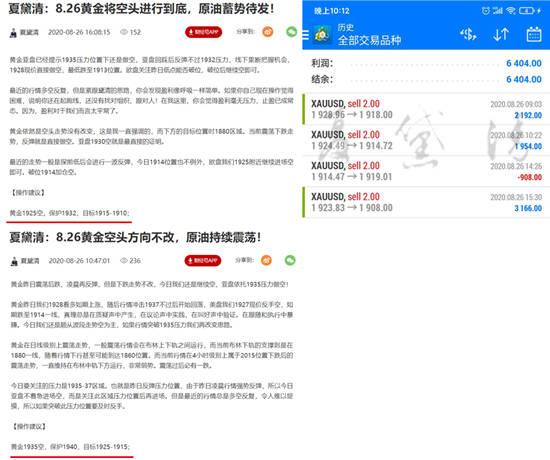The height and width of the screenshot is (460, 550).
Task: Select 操作建议 heading in bottom article
Action: pyautogui.click(x=29, y=427)
